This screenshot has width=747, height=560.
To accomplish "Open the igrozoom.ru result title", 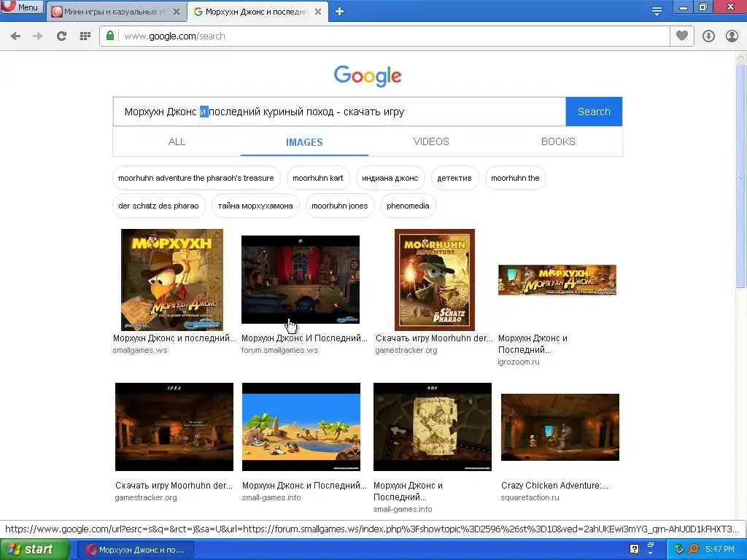I will [x=533, y=344].
